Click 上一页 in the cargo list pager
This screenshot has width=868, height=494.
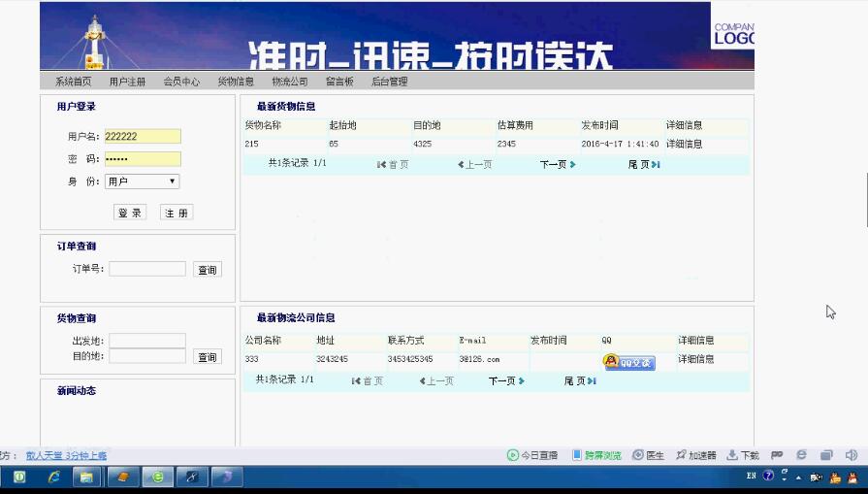point(475,164)
